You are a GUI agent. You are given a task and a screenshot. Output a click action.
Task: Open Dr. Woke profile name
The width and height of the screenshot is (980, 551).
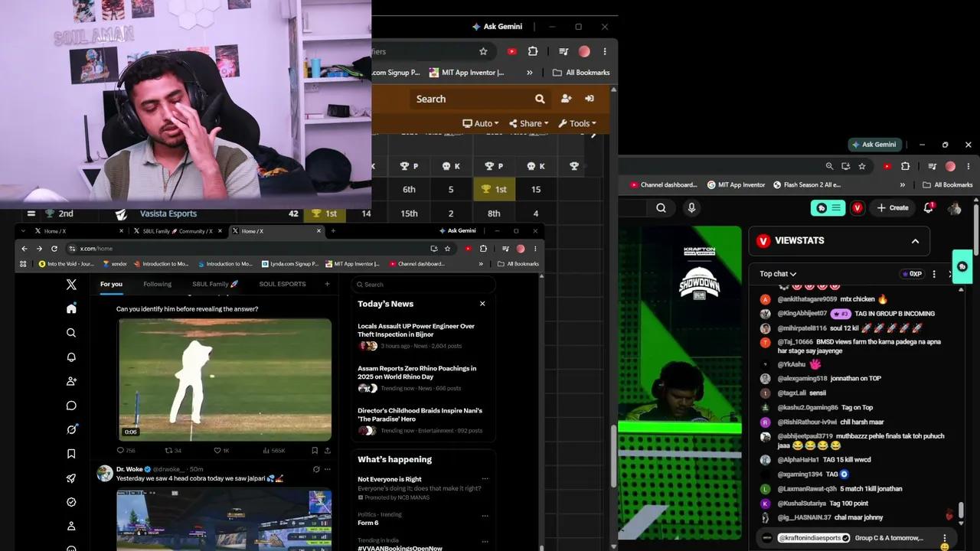129,469
